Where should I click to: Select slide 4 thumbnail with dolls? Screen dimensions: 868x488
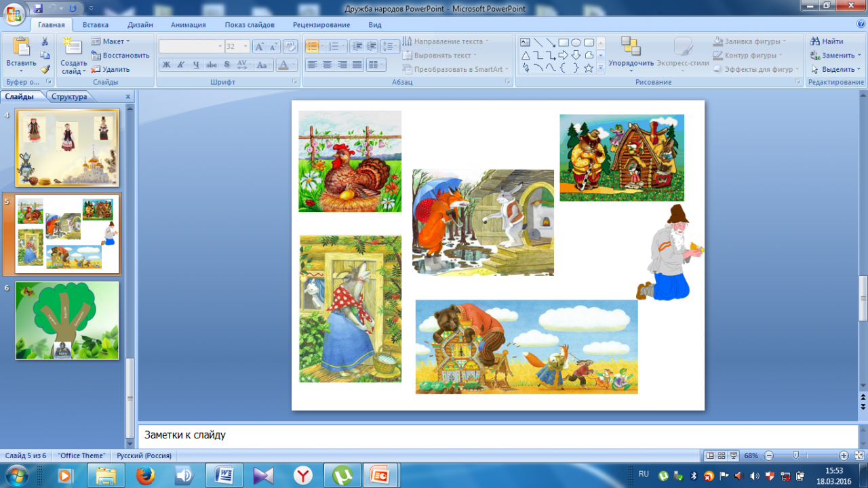pos(67,148)
